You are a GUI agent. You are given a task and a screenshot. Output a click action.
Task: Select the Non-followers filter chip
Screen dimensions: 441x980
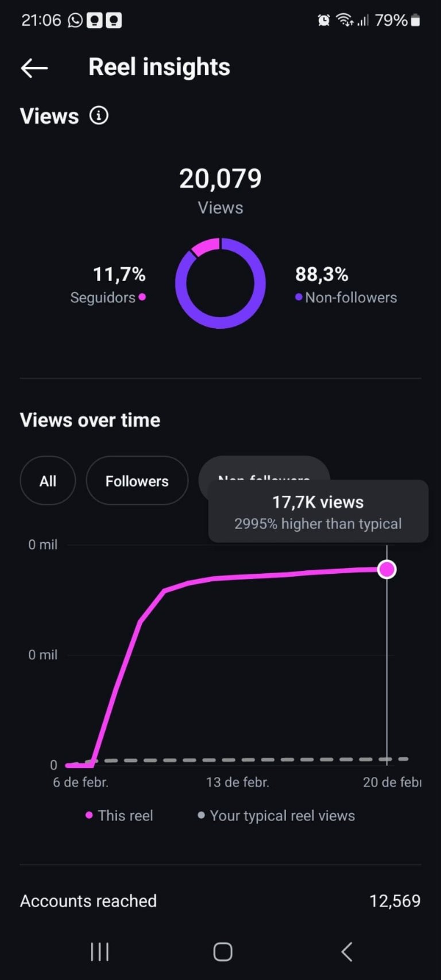(x=264, y=468)
